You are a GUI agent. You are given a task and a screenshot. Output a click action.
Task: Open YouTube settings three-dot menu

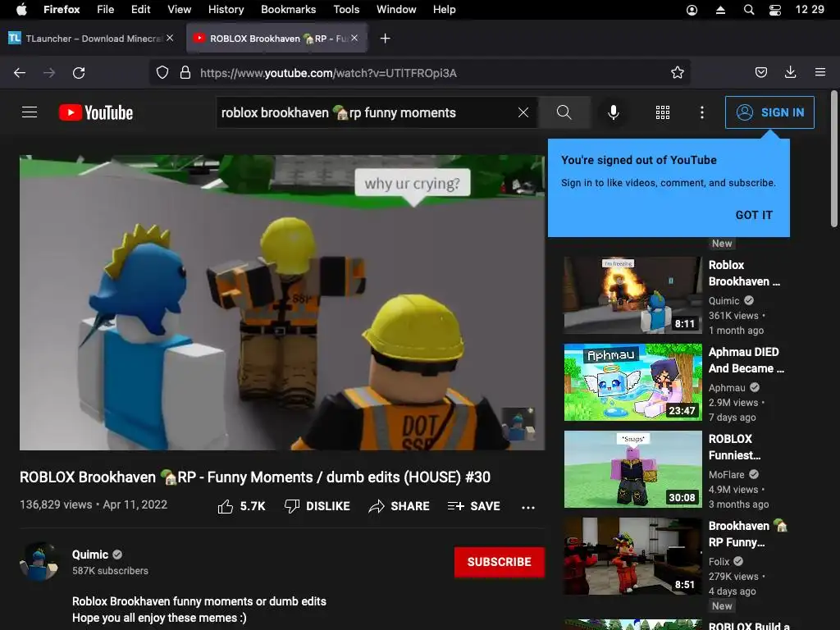[702, 112]
